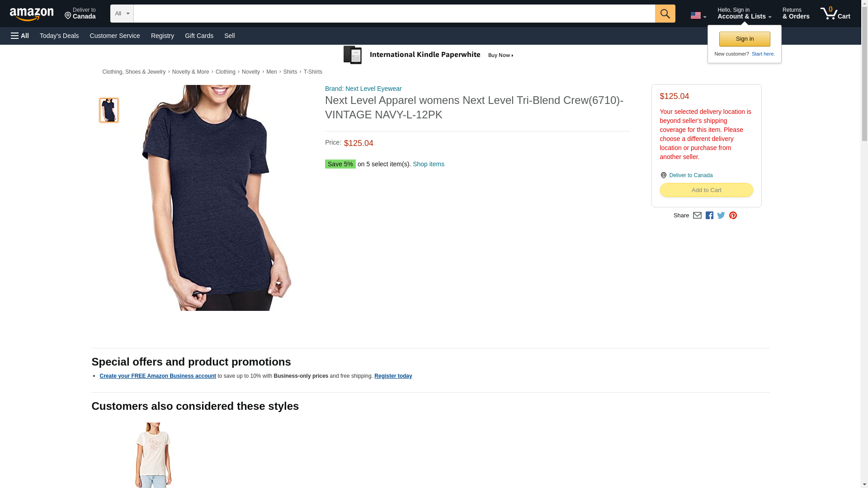Open the Amazon logo home link
Image resolution: width=868 pixels, height=488 pixels.
coord(32,14)
